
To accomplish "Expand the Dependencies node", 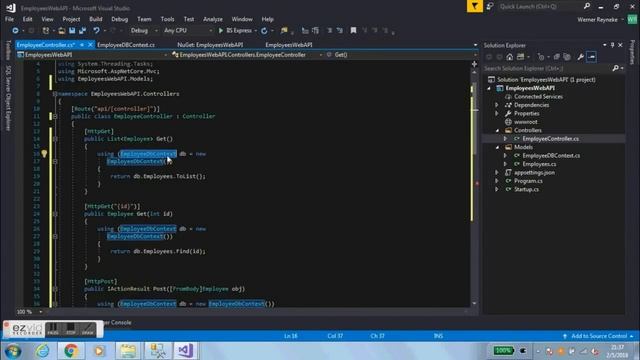I will (x=497, y=105).
